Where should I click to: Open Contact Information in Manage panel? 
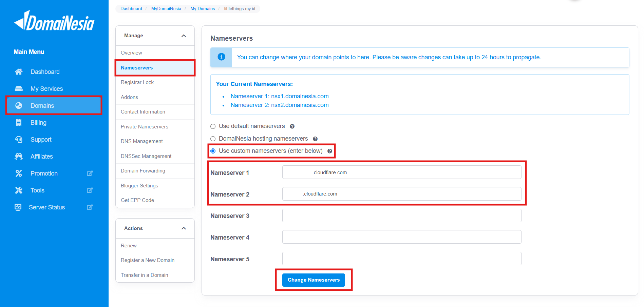(x=155, y=112)
